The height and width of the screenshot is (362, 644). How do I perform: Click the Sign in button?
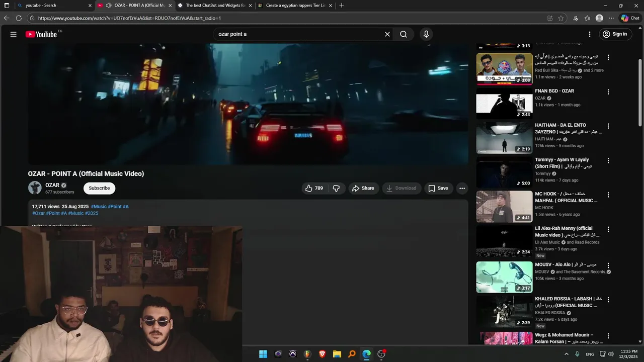point(615,34)
